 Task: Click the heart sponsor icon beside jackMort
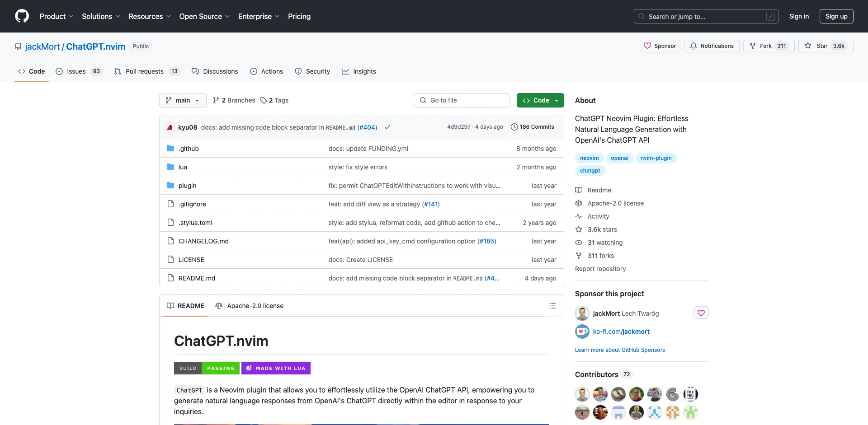click(x=701, y=313)
